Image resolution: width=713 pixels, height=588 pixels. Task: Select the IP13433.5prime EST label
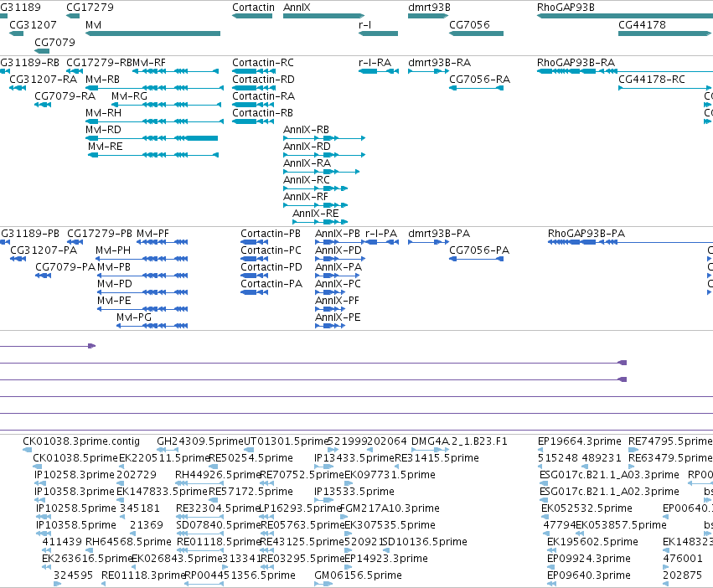tap(354, 458)
